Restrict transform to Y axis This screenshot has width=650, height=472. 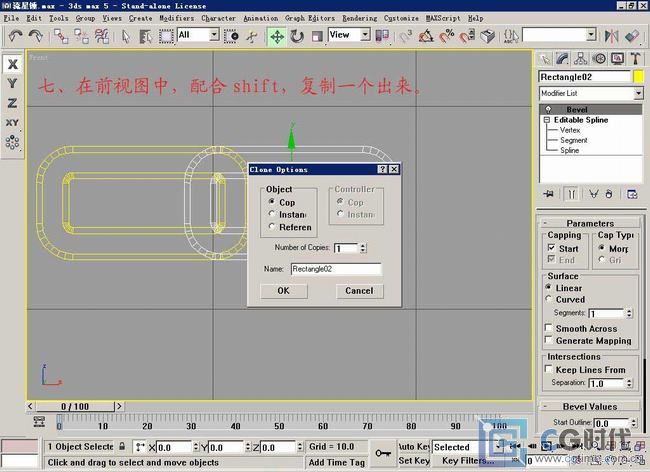(x=13, y=83)
